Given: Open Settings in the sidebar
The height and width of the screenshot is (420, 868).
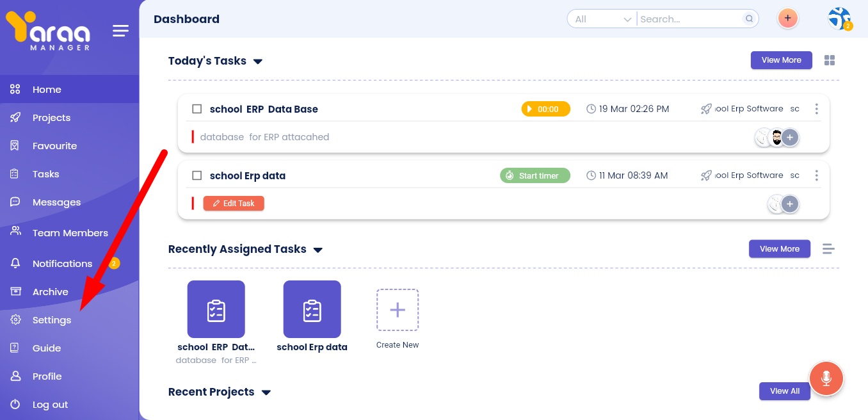Looking at the screenshot, I should [x=52, y=320].
